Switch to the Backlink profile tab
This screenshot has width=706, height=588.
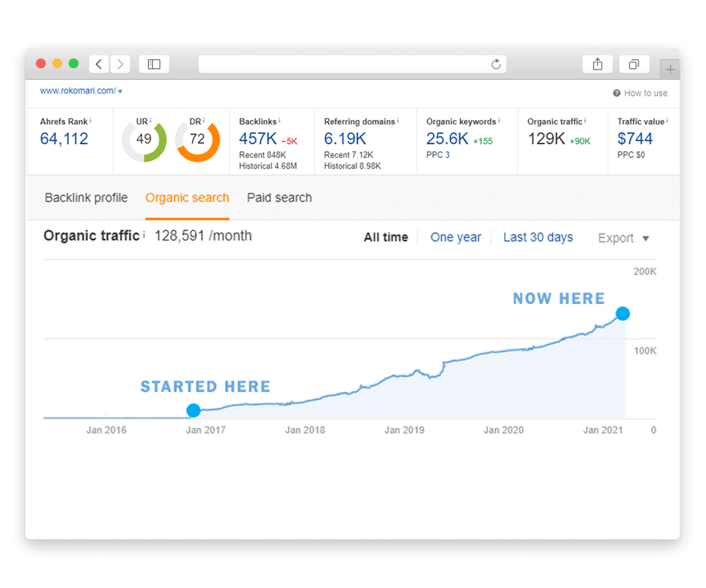point(86,198)
